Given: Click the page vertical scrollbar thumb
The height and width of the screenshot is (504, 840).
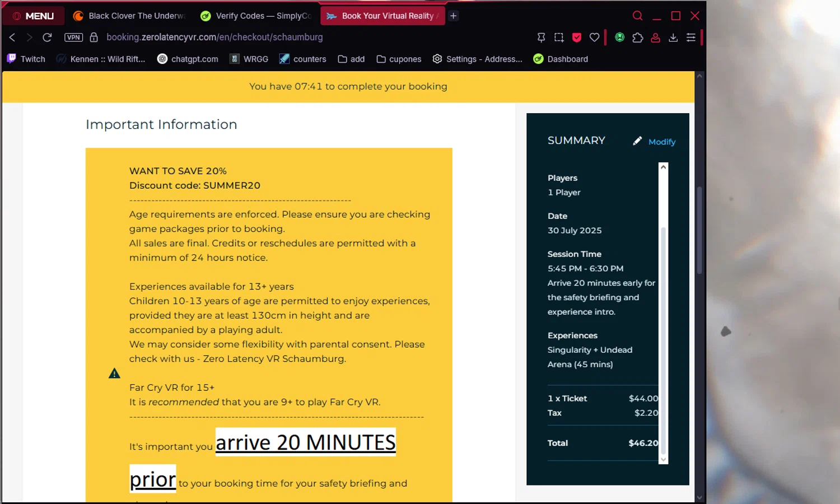Looking at the screenshot, I should coord(699,230).
